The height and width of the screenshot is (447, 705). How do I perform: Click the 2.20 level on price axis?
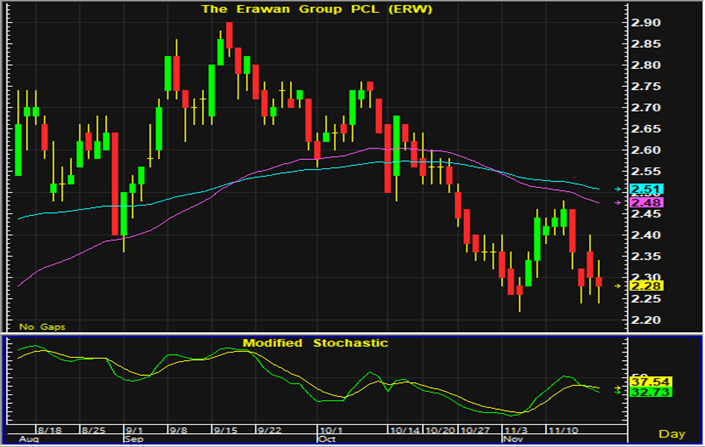646,320
